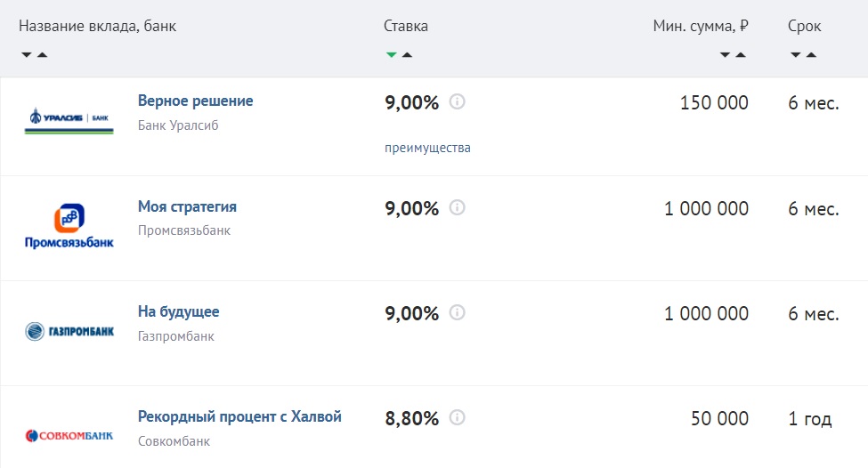Open the Моя стратегия deposit link
The image size is (868, 468).
pyautogui.click(x=187, y=206)
